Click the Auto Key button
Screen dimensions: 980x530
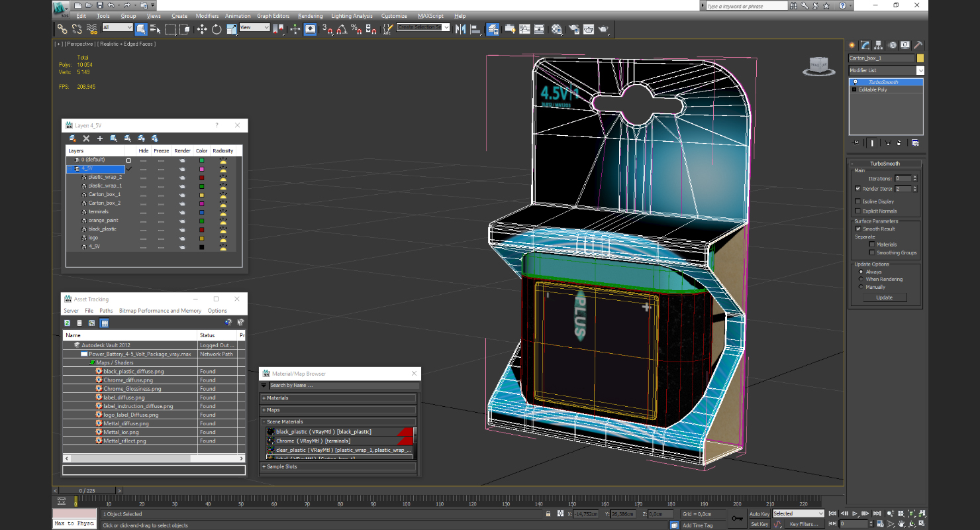pyautogui.click(x=759, y=513)
